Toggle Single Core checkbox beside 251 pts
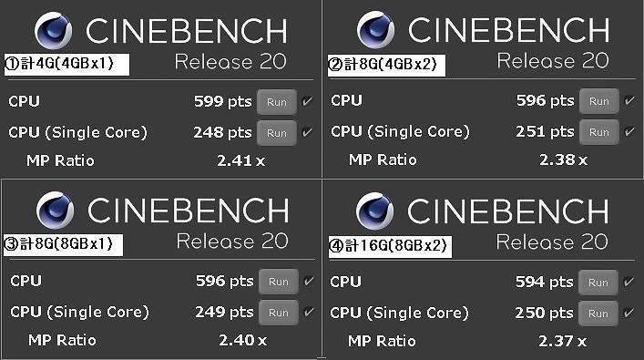This screenshot has width=644, height=360. 629,131
